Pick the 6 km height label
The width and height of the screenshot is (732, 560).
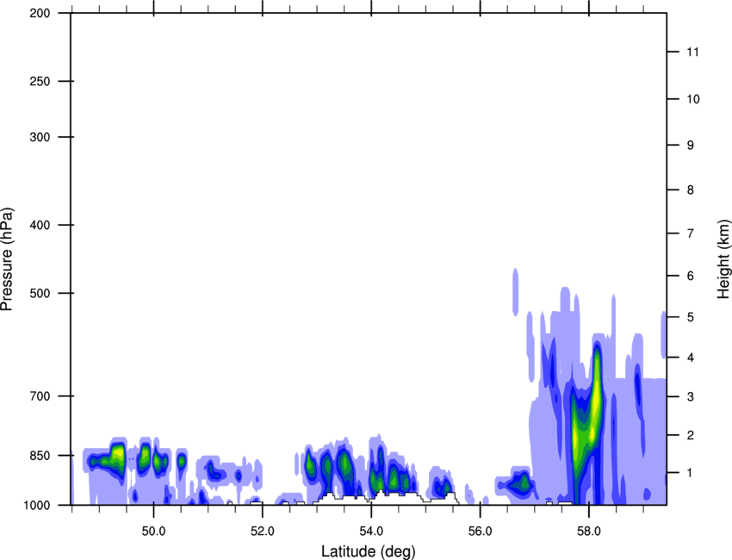pyautogui.click(x=691, y=276)
